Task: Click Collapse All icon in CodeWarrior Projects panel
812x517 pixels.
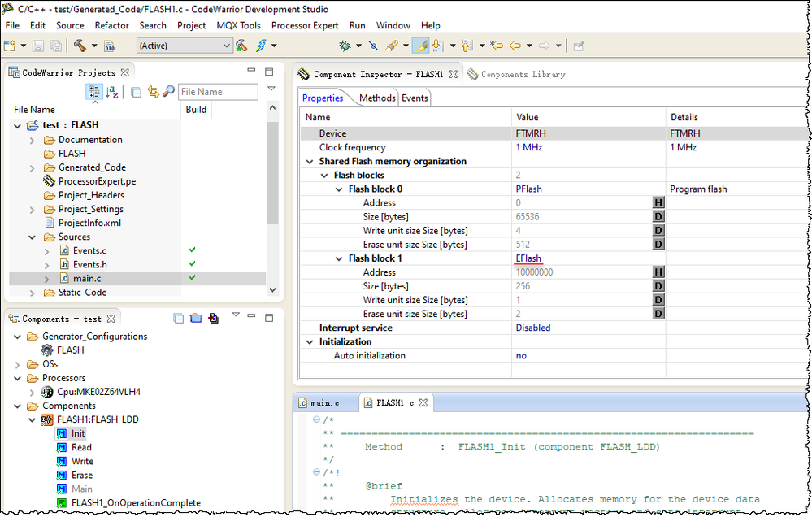Action: tap(136, 93)
